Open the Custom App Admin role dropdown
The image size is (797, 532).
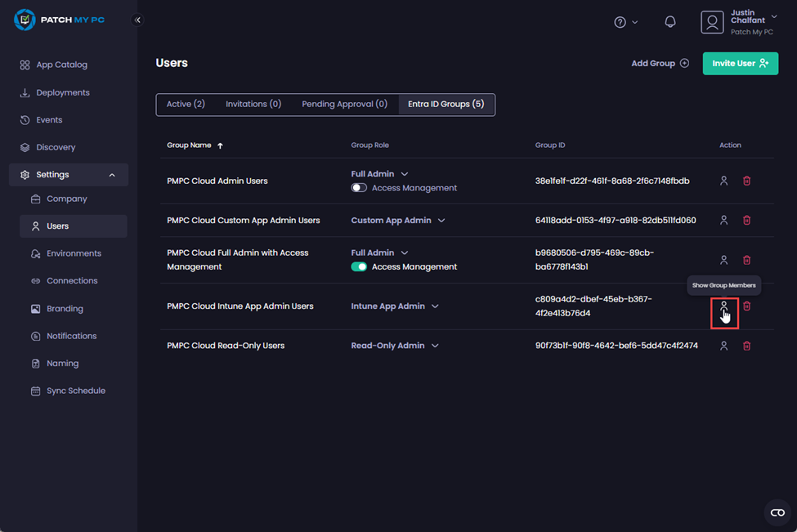point(398,220)
